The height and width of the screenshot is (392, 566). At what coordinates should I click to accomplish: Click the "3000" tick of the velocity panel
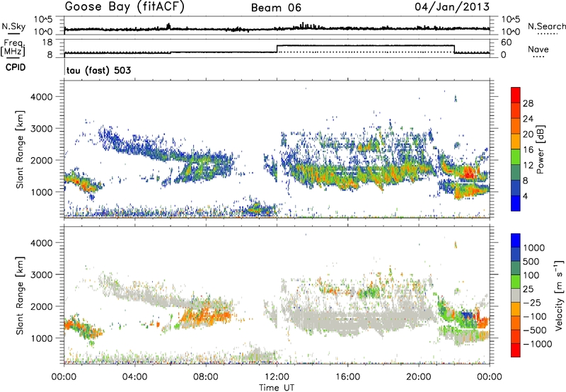(x=42, y=275)
